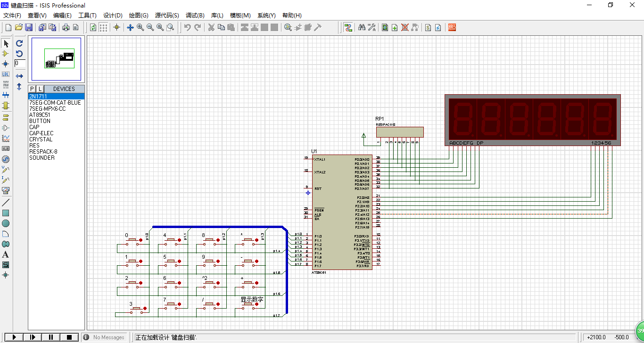644x343 pixels.
Task: Switch to Component mode
Action: (x=6, y=54)
